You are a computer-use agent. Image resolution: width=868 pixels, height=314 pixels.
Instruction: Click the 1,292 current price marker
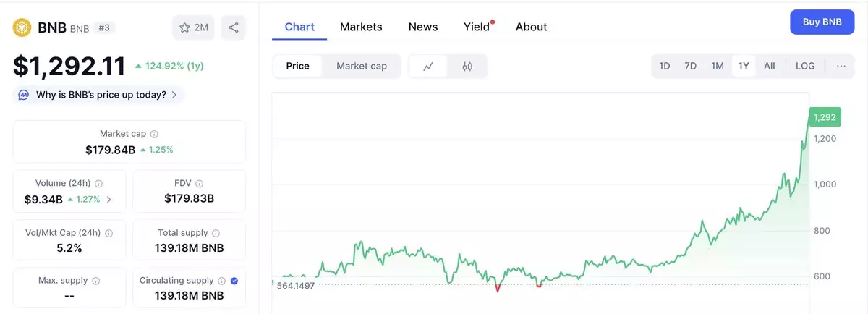tap(825, 116)
